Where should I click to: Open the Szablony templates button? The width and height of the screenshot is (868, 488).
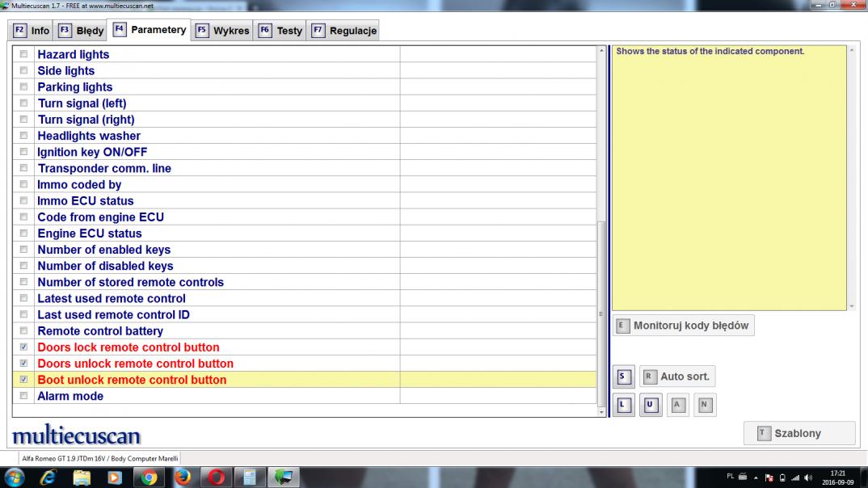pos(798,433)
